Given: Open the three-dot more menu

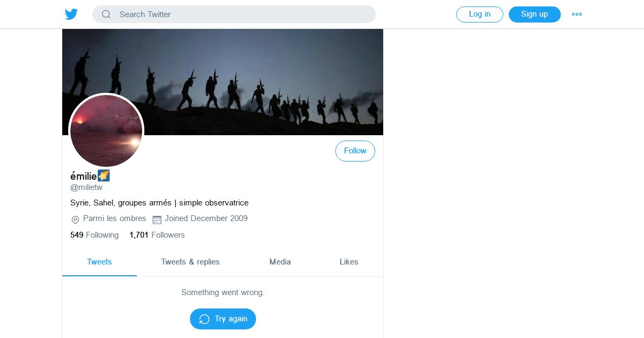Looking at the screenshot, I should (577, 14).
